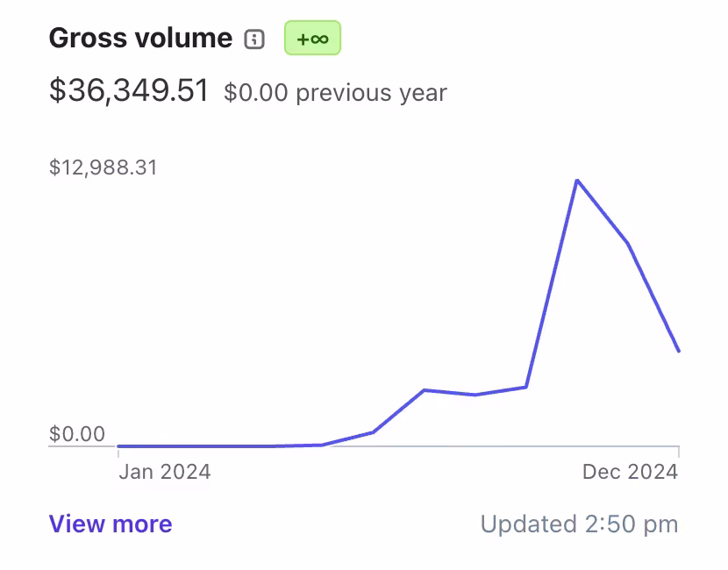Click the slight dip between bump and steep rise
The image size is (728, 570).
click(x=475, y=395)
